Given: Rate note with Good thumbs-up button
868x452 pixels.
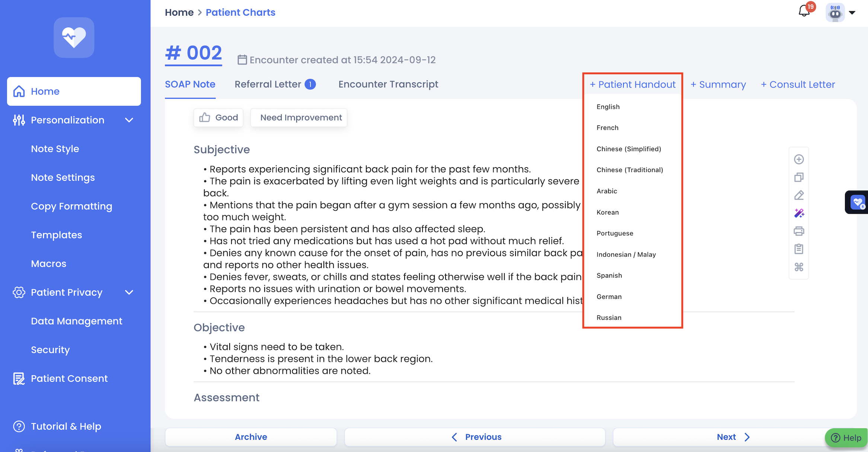Looking at the screenshot, I should 218,118.
